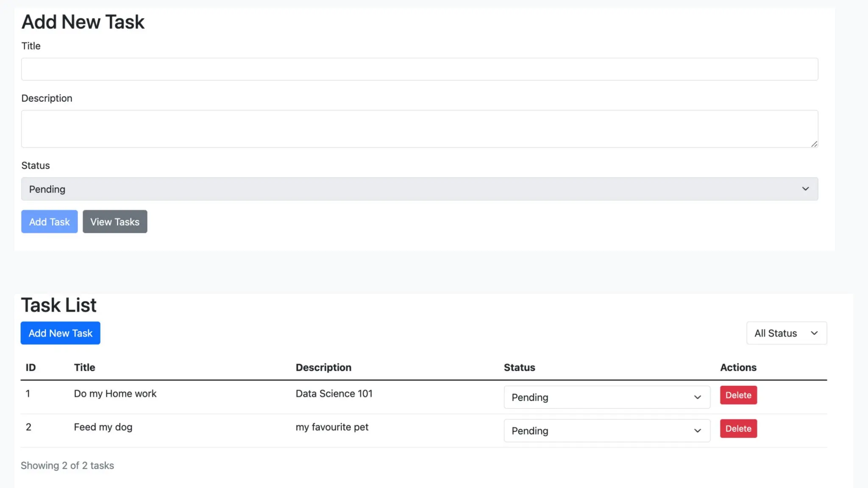Click the Title input field
The height and width of the screenshot is (488, 868).
coord(419,69)
